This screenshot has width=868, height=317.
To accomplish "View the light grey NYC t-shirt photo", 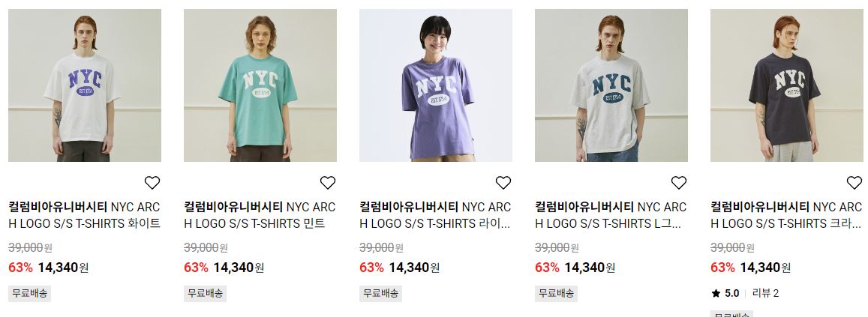I will 611,85.
